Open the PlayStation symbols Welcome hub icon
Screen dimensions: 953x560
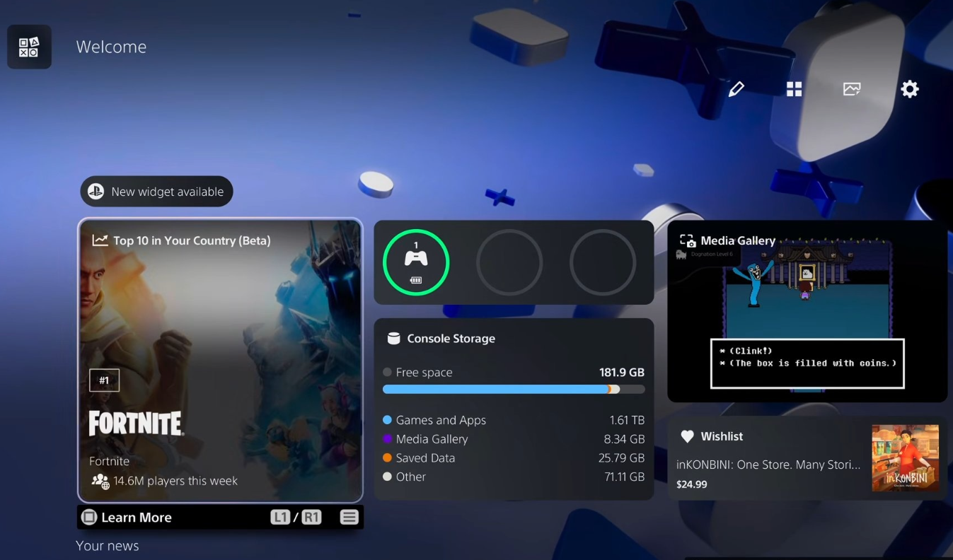pyautogui.click(x=29, y=47)
